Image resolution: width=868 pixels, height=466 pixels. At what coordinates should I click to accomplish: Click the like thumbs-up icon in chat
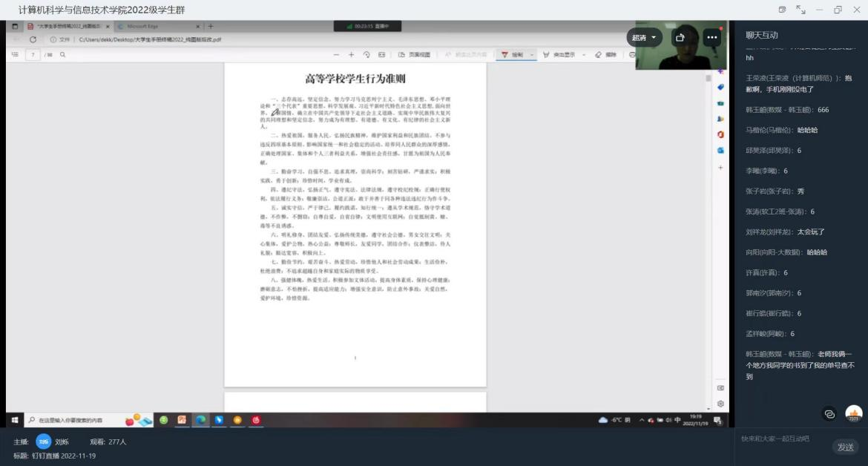coord(854,413)
